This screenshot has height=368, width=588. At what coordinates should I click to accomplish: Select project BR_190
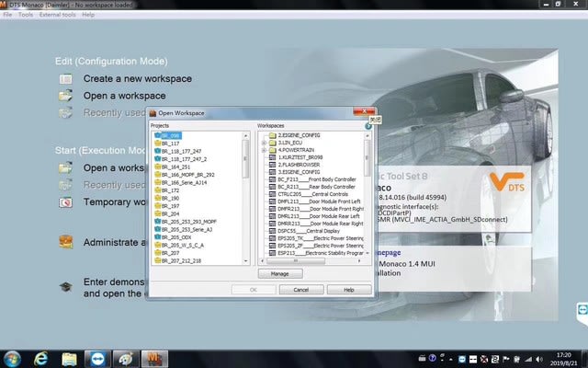(167, 199)
